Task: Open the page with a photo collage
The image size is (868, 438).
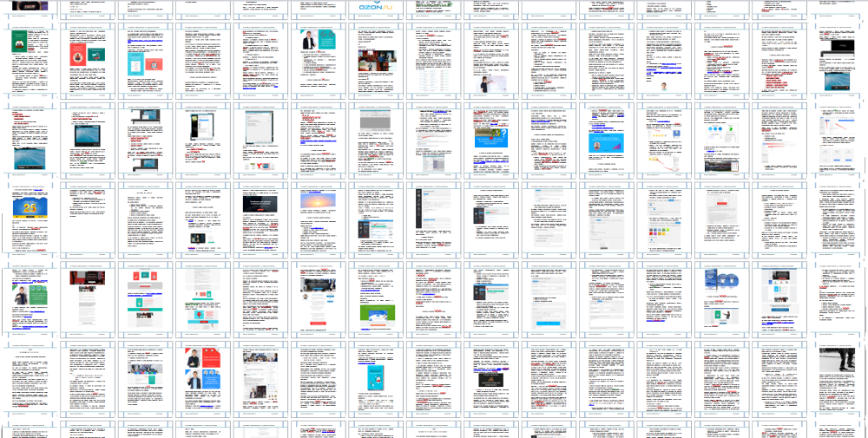Action: click(x=260, y=379)
